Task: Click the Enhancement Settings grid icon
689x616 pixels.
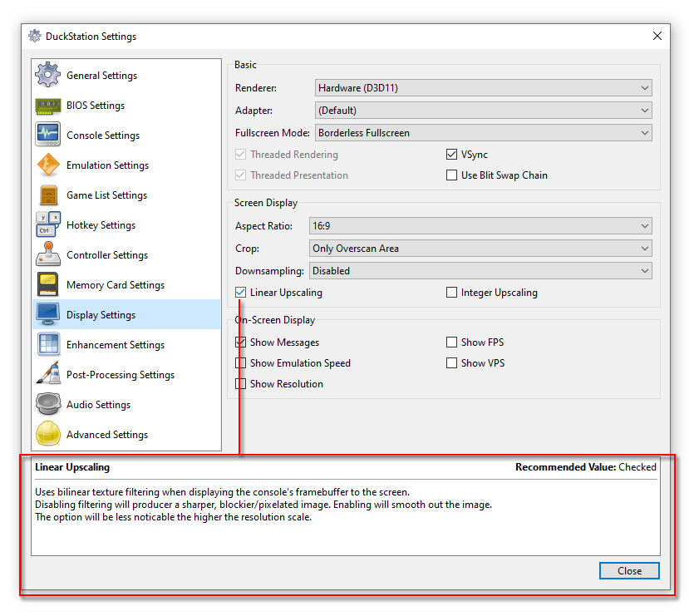Action: click(48, 344)
